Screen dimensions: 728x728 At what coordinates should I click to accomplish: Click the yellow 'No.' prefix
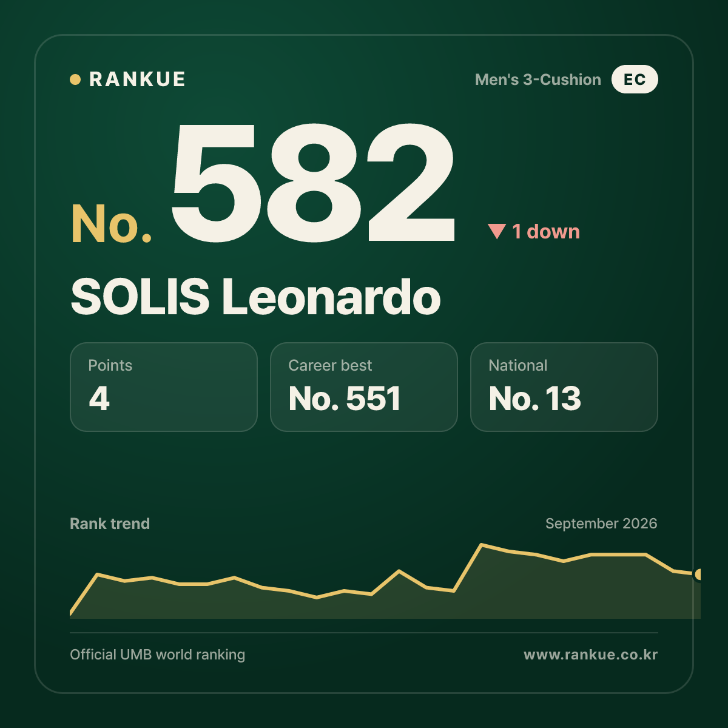pyautogui.click(x=112, y=224)
